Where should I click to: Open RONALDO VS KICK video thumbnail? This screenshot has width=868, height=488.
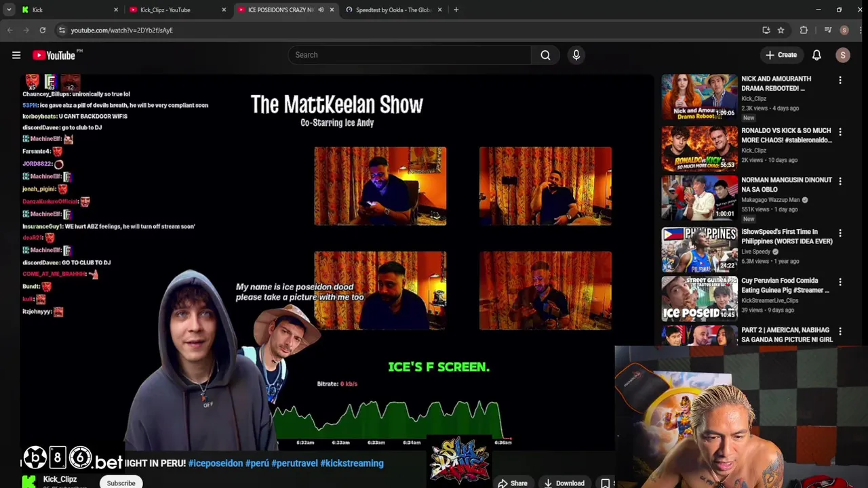699,148
